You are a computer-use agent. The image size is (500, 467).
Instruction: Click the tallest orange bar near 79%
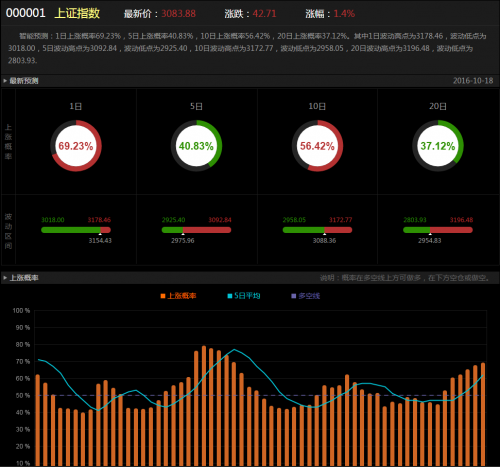coord(204,406)
